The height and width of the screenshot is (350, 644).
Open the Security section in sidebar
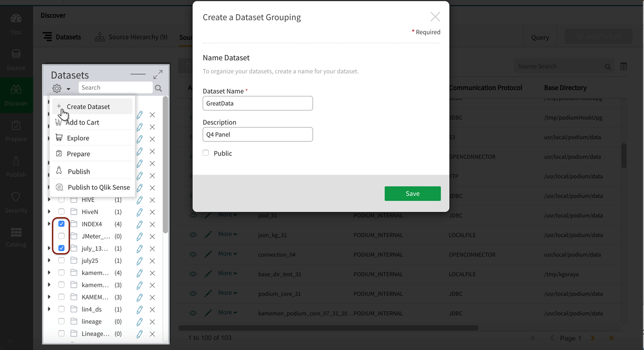click(16, 202)
